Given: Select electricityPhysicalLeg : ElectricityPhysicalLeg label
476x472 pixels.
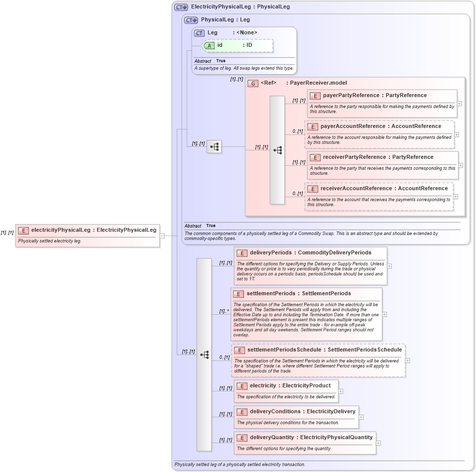Looking at the screenshot, I should pyautogui.click(x=94, y=230).
